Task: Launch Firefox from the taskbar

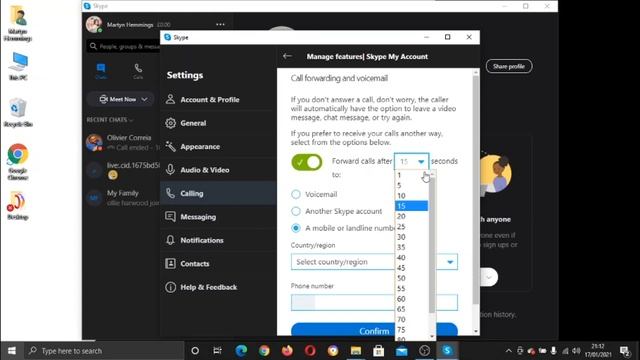Action: click(x=287, y=351)
